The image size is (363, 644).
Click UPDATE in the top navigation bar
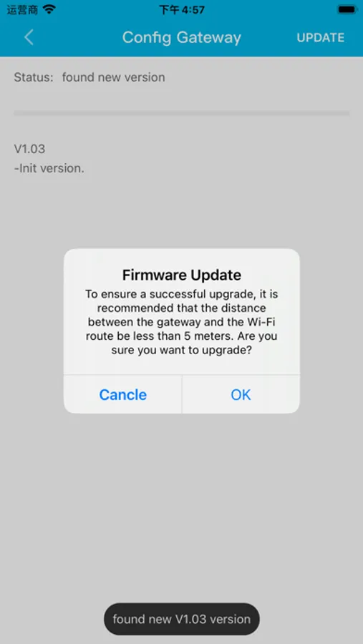coord(320,38)
